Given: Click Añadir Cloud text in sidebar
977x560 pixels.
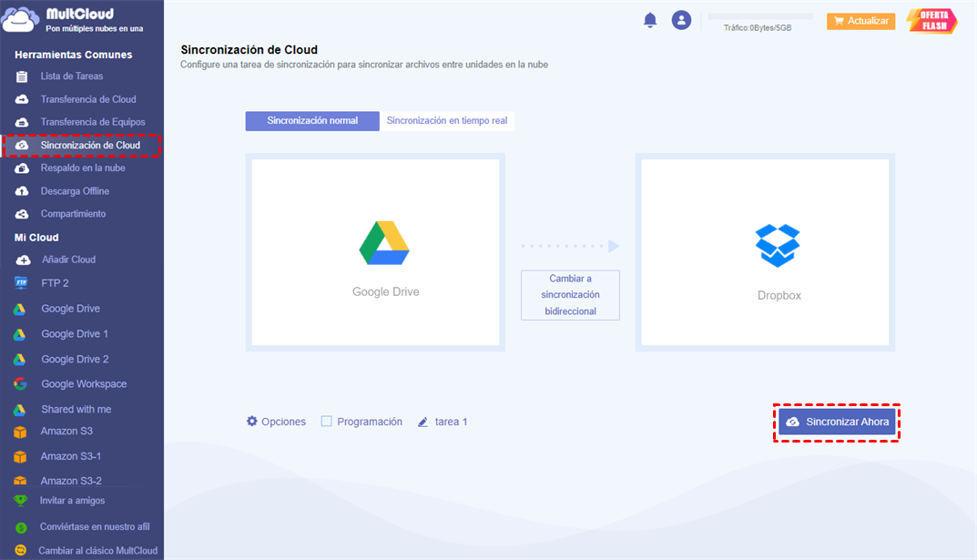Looking at the screenshot, I should click(68, 260).
